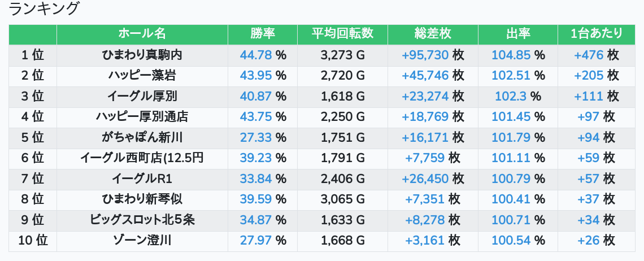Open the ひまわり新琴似 hall entry

click(x=142, y=199)
